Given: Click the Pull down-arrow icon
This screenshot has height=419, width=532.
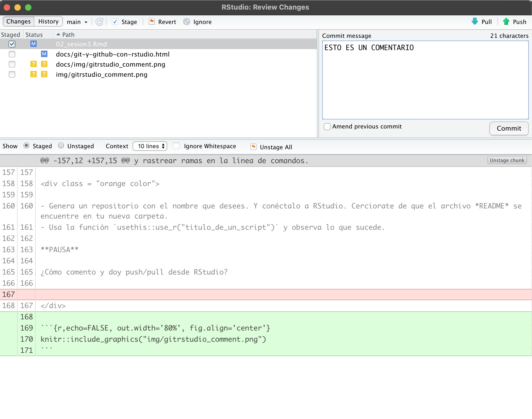Looking at the screenshot, I should coord(475,22).
